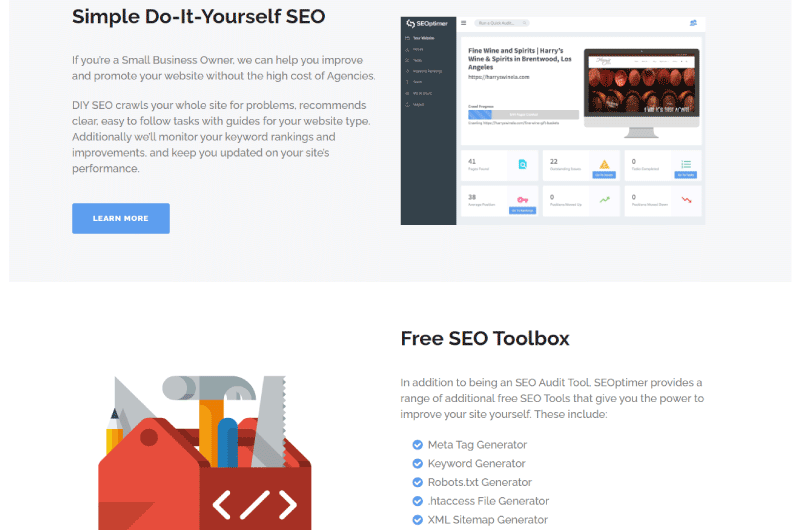Click the check icon beside XML Sitemap Generator
This screenshot has height=530, width=800.
point(417,520)
